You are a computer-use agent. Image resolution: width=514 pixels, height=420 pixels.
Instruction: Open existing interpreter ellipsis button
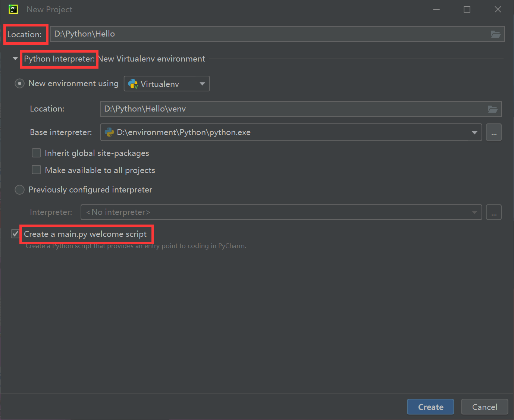tap(493, 212)
